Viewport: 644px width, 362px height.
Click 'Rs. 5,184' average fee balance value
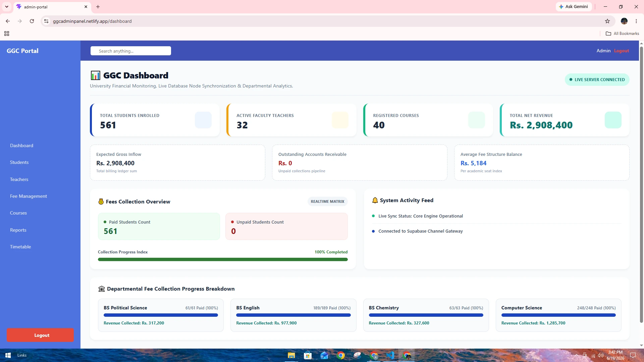pyautogui.click(x=474, y=163)
